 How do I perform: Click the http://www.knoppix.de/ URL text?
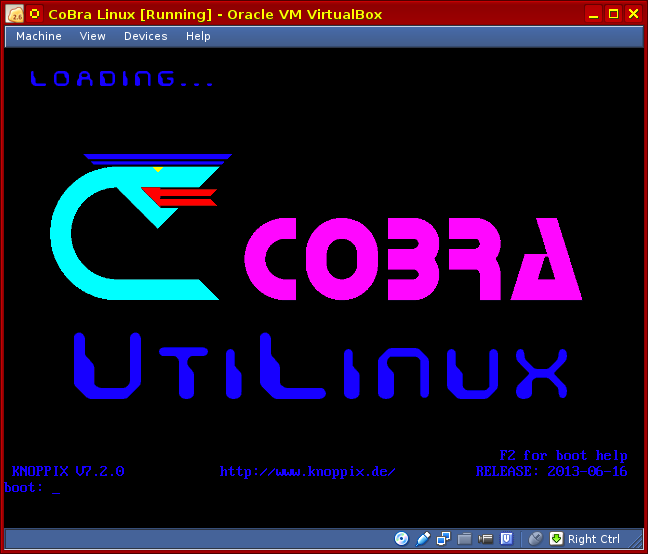point(308,471)
